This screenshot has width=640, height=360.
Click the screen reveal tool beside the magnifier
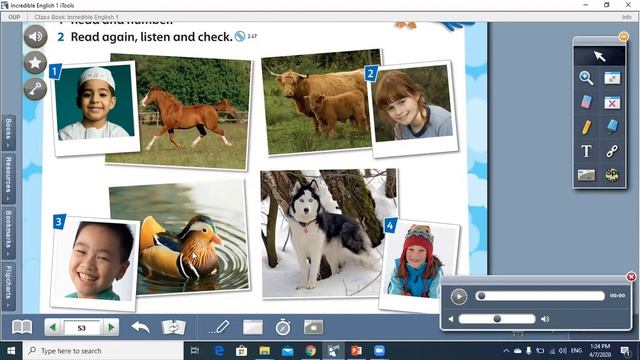tap(612, 78)
